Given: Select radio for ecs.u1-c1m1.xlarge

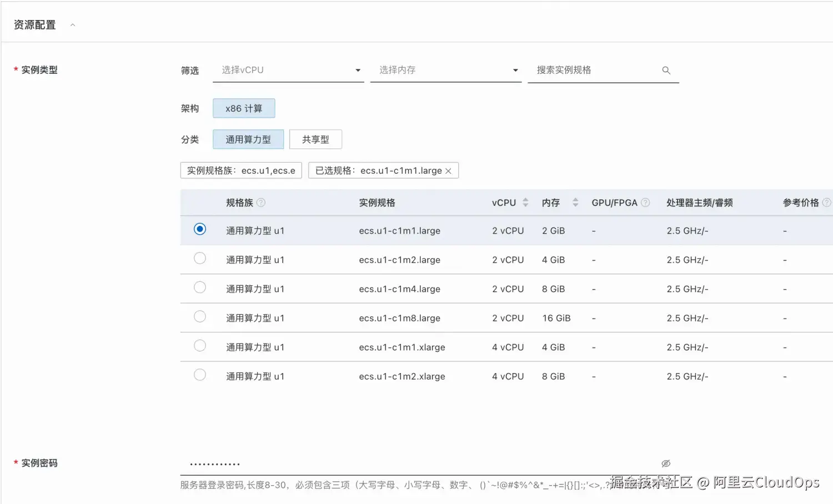Looking at the screenshot, I should pos(200,346).
